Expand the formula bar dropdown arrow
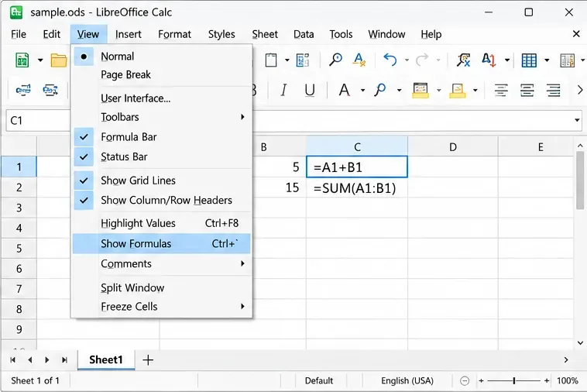The image size is (587, 392). pos(577,120)
